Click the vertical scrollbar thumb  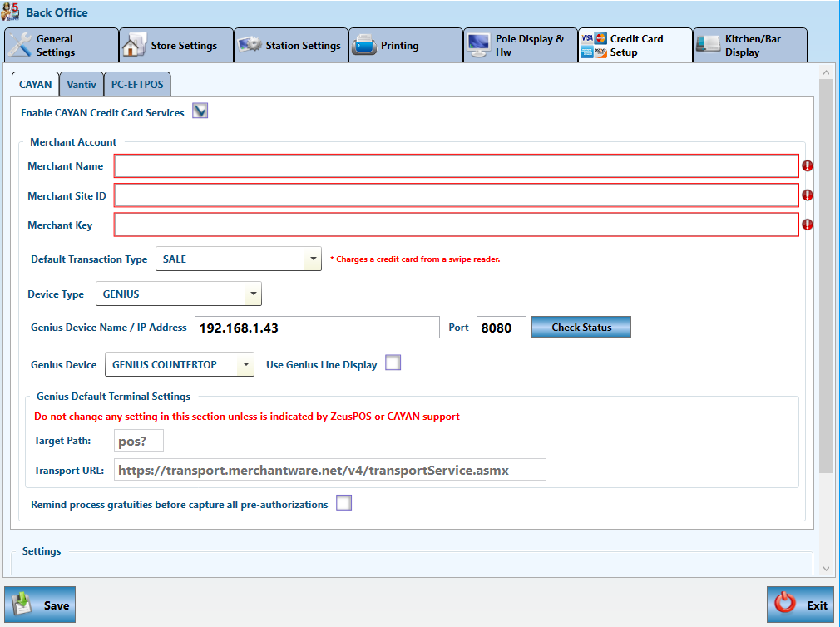tap(826, 276)
